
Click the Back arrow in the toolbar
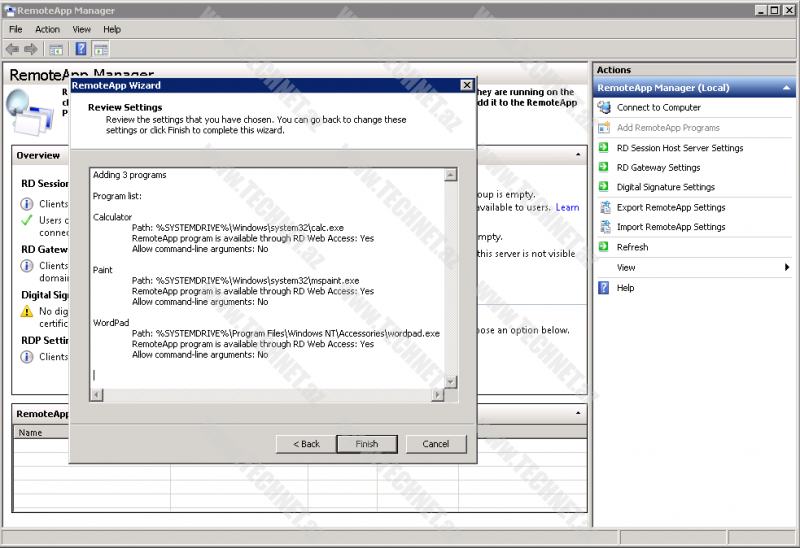[12, 49]
